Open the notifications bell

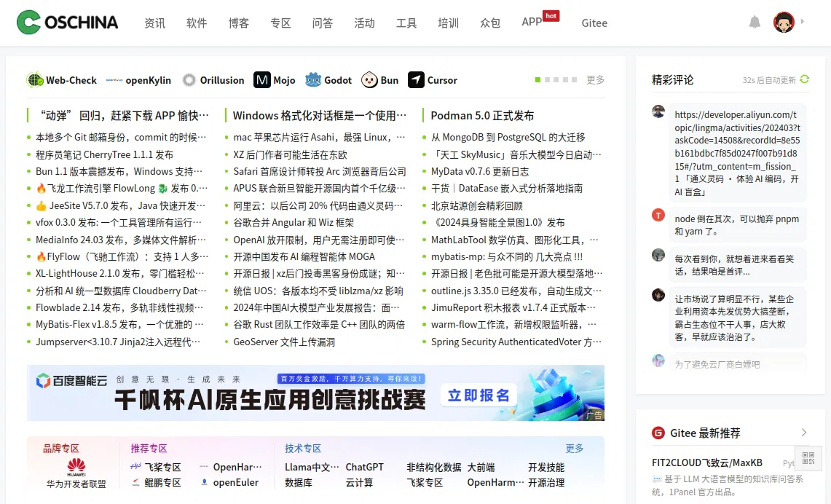pyautogui.click(x=755, y=23)
